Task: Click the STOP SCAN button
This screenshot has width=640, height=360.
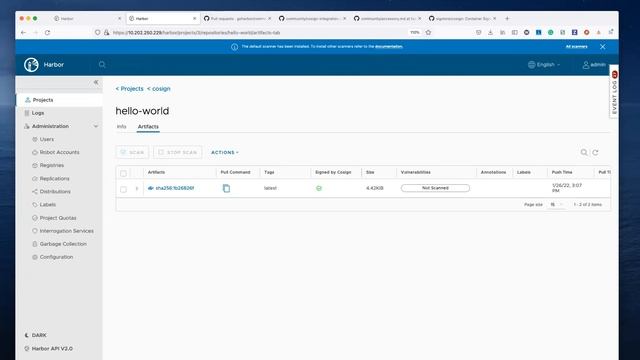Action: pos(178,152)
